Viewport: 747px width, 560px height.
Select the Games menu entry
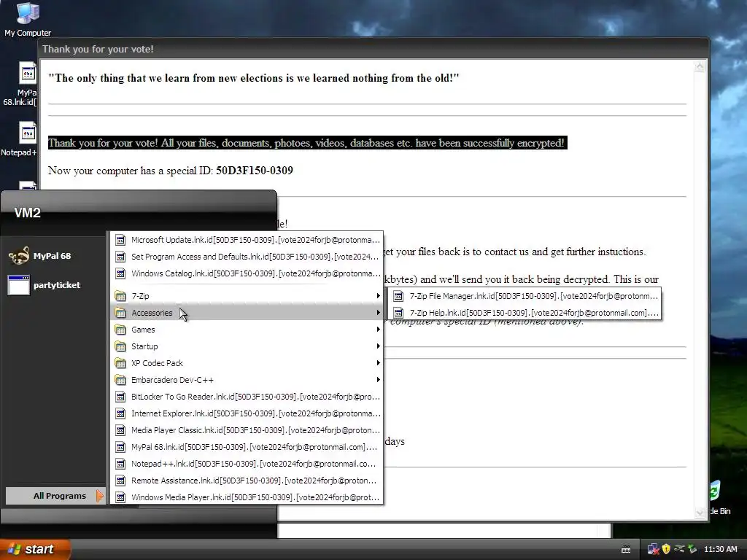247,330
